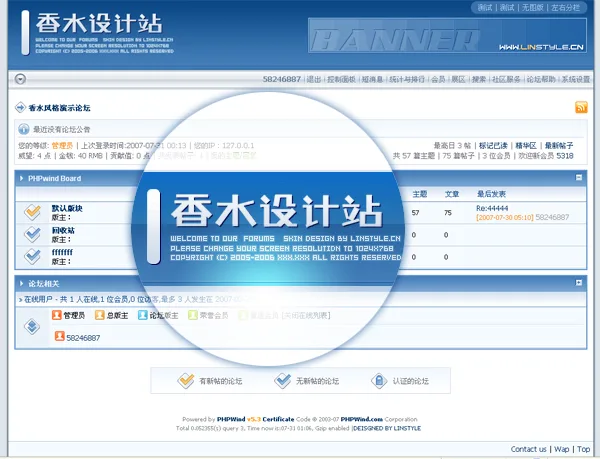Image resolution: width=600 pixels, height=459 pixels.
Task: Open 控制面板 in the navigation bar
Action: tap(341, 79)
